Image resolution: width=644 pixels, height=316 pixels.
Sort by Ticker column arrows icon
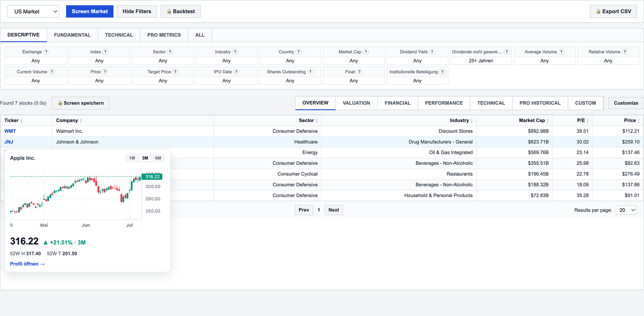point(21,121)
